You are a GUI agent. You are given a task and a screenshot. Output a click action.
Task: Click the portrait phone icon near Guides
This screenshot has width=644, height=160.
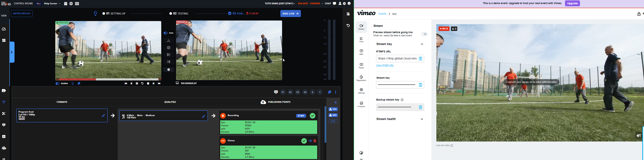tap(73, 84)
